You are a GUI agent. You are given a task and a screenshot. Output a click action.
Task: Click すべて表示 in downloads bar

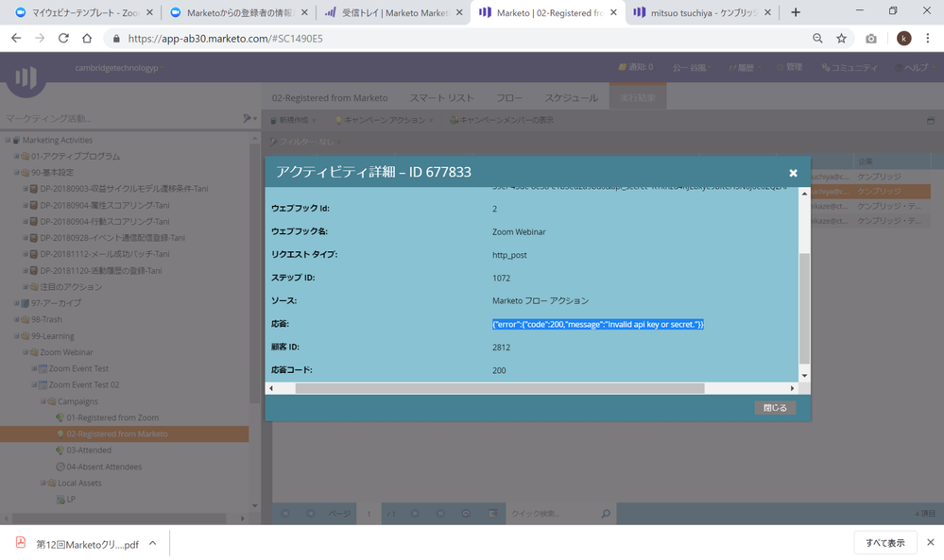point(885,543)
